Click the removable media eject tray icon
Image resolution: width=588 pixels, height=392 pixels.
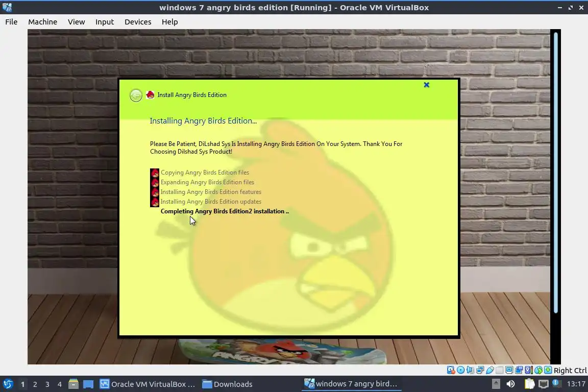click(496, 384)
